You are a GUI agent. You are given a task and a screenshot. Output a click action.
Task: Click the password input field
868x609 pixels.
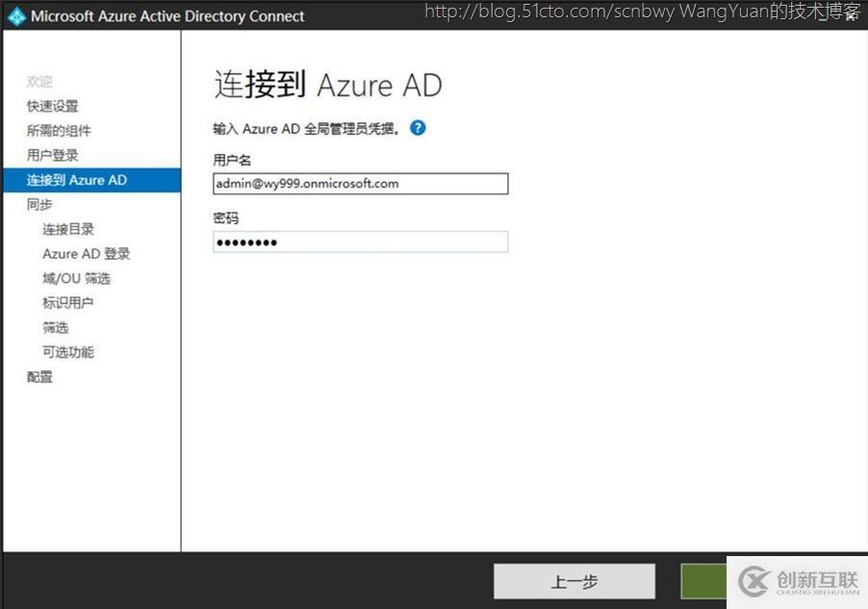coord(360,241)
